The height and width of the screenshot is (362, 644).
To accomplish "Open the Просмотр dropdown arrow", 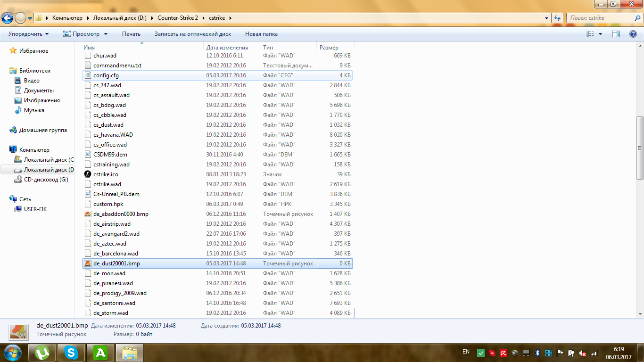I will coord(106,34).
